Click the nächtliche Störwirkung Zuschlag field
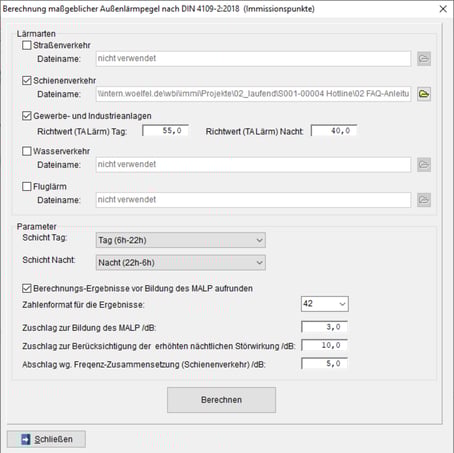The image size is (454, 453). [324, 345]
